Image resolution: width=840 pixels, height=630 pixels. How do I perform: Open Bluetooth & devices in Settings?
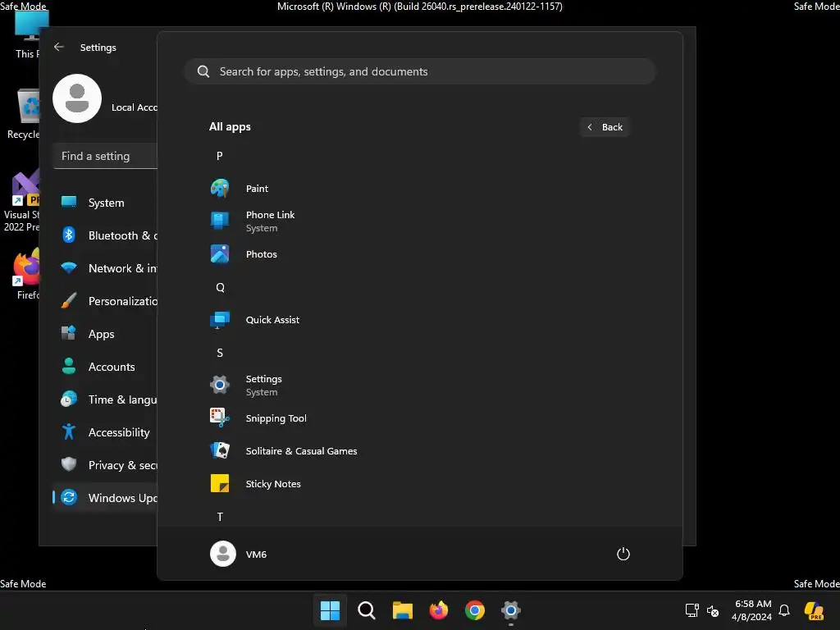click(x=105, y=235)
